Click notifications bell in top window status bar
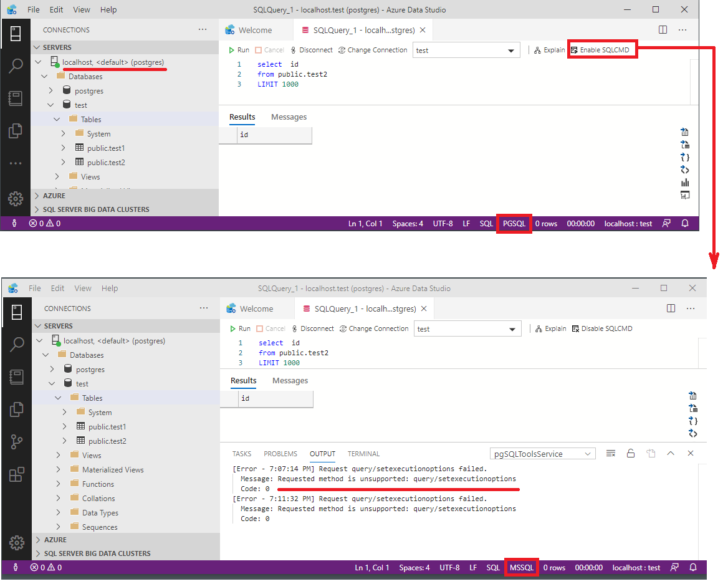Image resolution: width=728 pixels, height=584 pixels. [685, 223]
